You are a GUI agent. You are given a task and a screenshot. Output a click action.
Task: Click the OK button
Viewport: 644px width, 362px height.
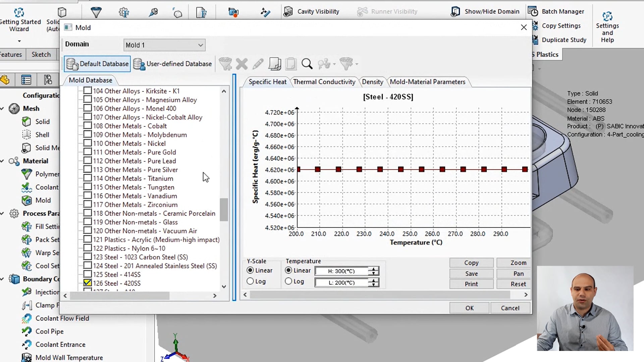[469, 308]
